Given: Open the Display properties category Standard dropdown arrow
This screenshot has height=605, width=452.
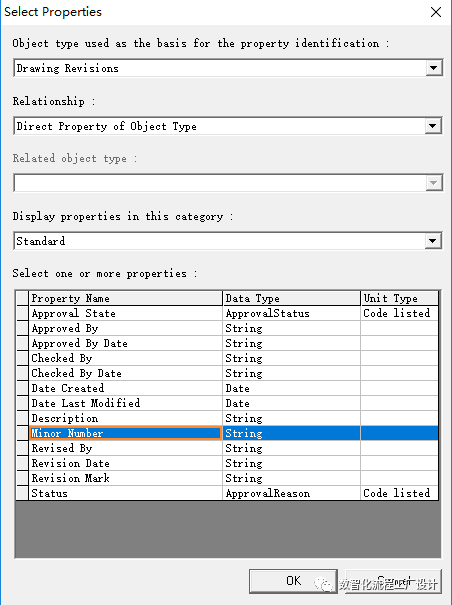Looking at the screenshot, I should coord(433,241).
